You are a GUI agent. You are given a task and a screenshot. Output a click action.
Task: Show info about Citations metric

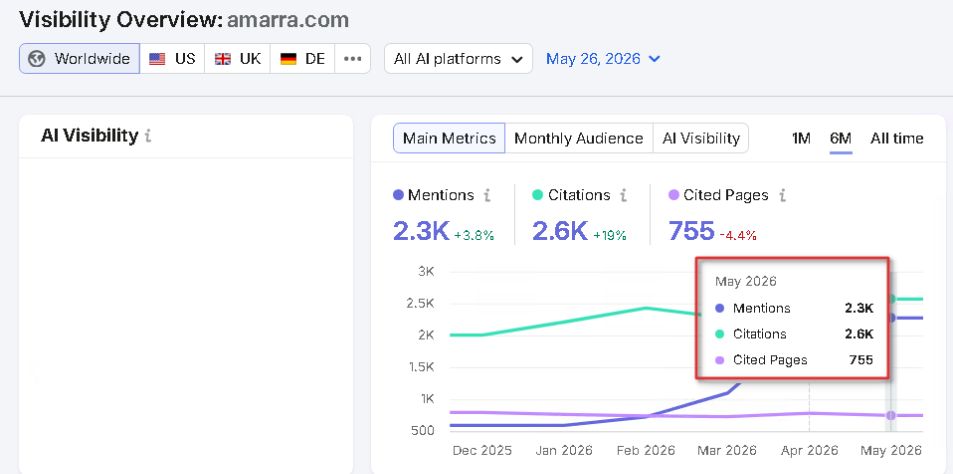click(x=623, y=195)
